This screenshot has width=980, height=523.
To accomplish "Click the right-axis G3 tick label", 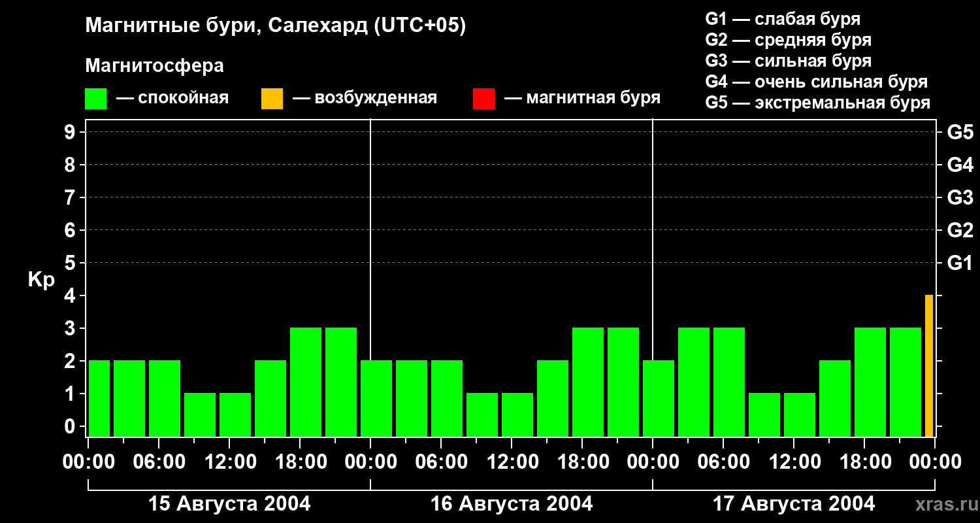I will pos(960,197).
